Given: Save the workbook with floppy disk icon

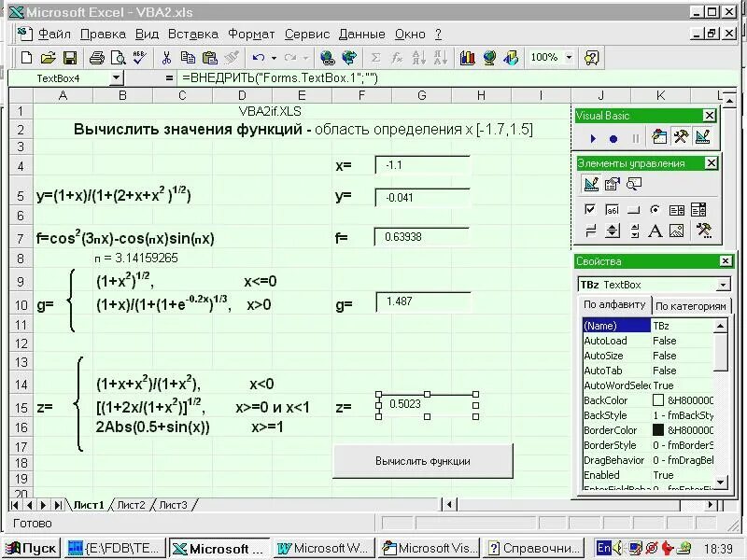Looking at the screenshot, I should click(x=70, y=58).
